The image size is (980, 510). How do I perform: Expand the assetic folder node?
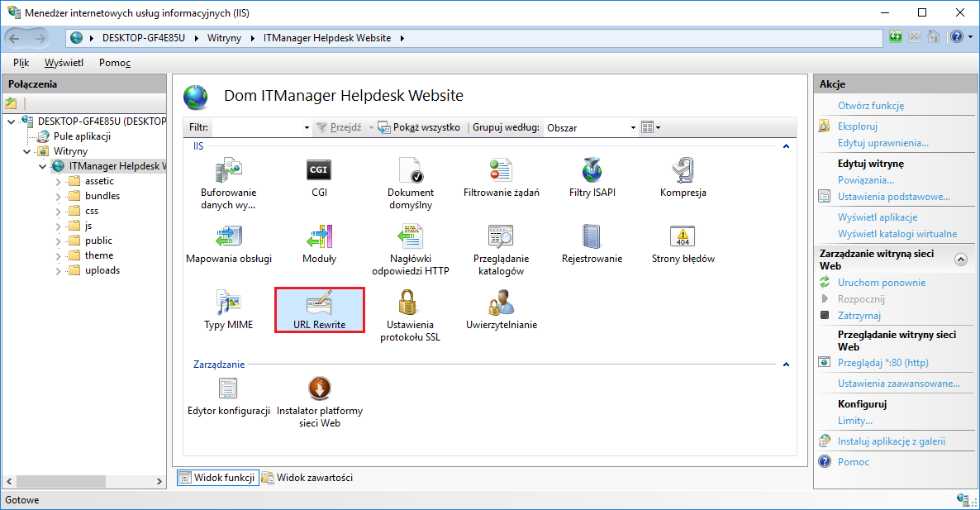pyautogui.click(x=58, y=181)
